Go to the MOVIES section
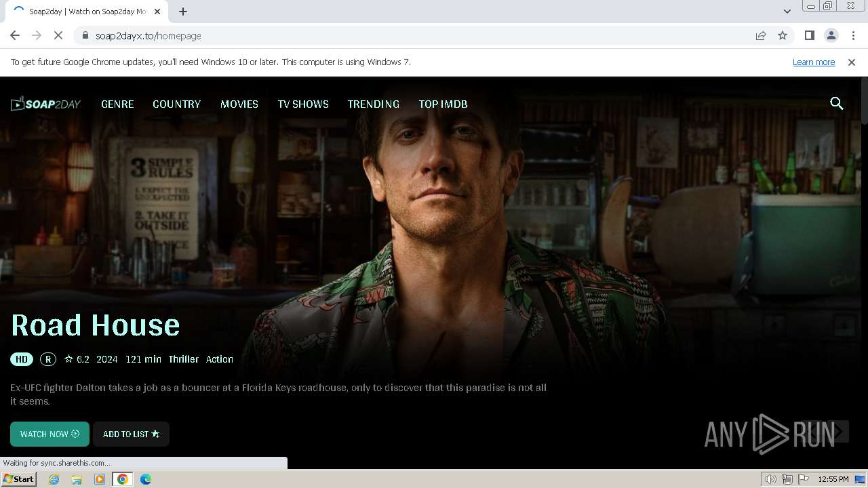Image resolution: width=868 pixels, height=488 pixels. click(x=239, y=104)
